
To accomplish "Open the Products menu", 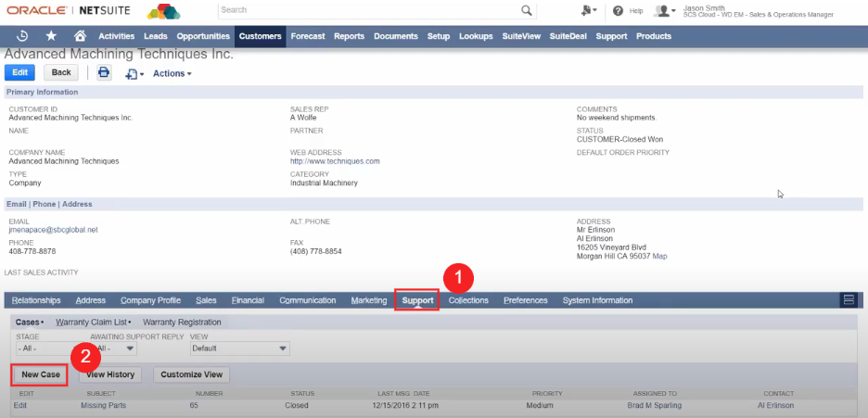I will (x=654, y=36).
